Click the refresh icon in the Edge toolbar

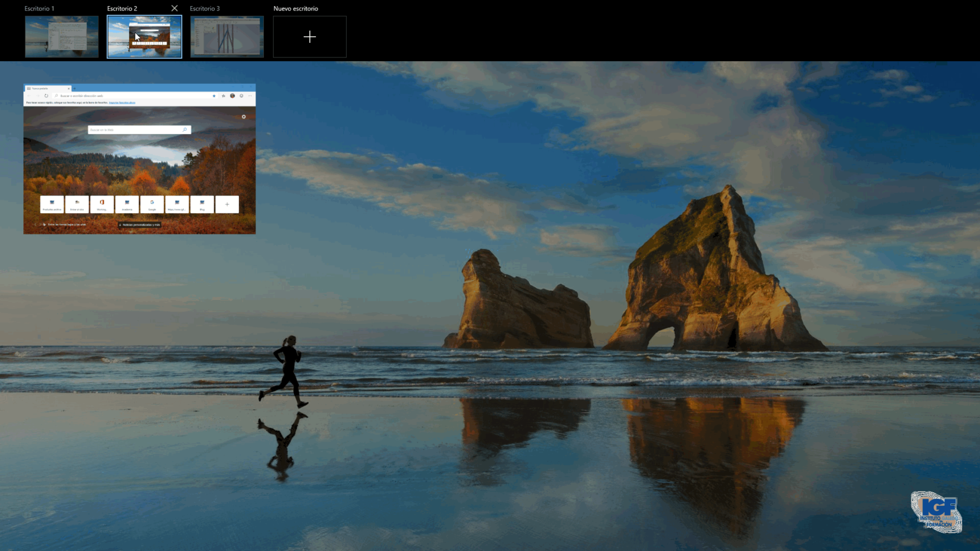pyautogui.click(x=46, y=96)
